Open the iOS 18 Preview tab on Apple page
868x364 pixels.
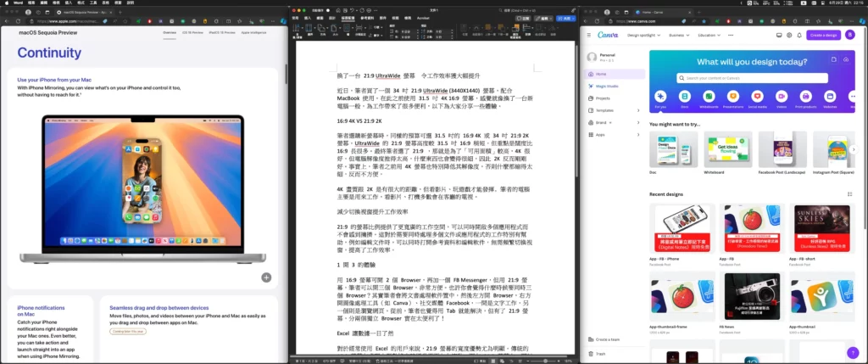pos(192,33)
